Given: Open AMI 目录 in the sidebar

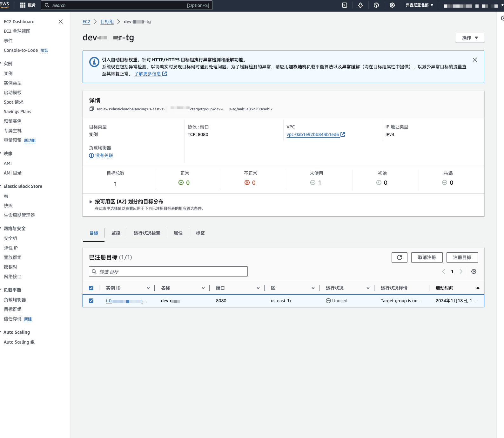Looking at the screenshot, I should (x=13, y=173).
